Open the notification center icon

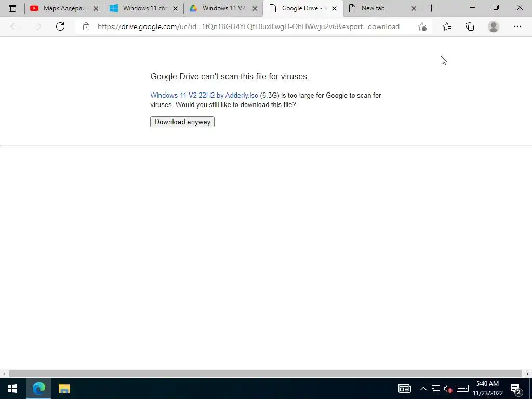(516, 389)
